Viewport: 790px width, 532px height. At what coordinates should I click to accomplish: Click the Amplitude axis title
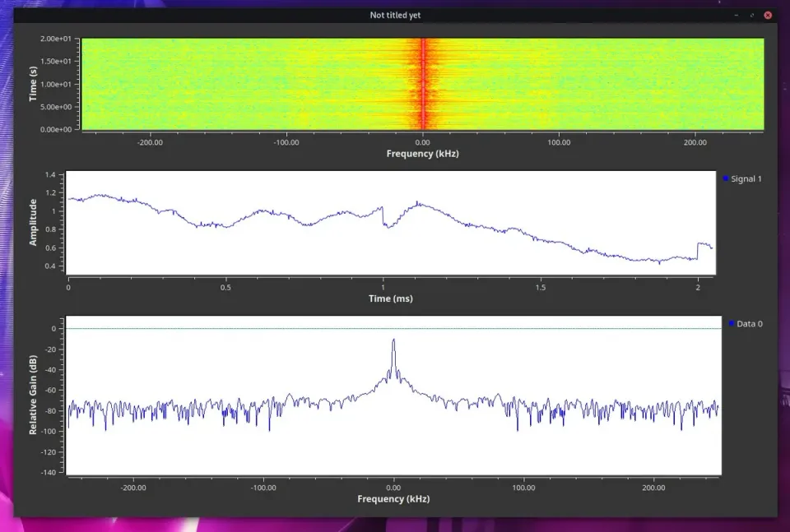click(x=33, y=222)
